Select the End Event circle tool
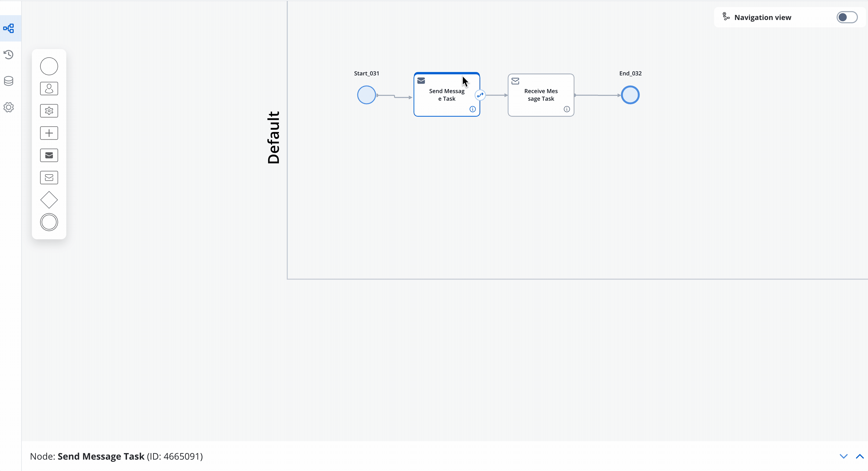The image size is (868, 471). click(49, 222)
